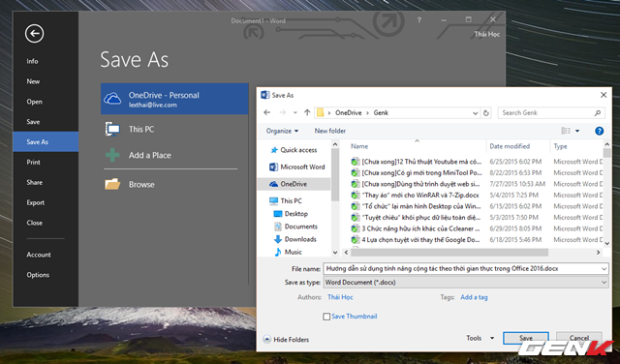Select This PC in navigation pane
The width and height of the screenshot is (620, 364).
tap(286, 200)
